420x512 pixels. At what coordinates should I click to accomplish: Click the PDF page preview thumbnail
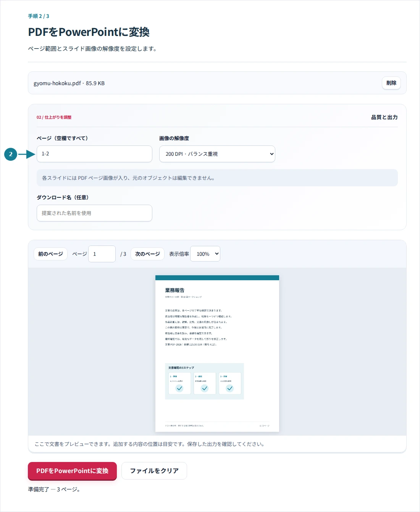217,354
